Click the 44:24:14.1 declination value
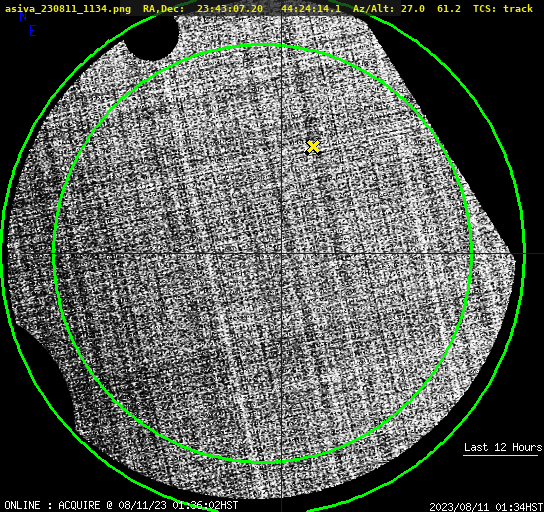 tap(311, 9)
